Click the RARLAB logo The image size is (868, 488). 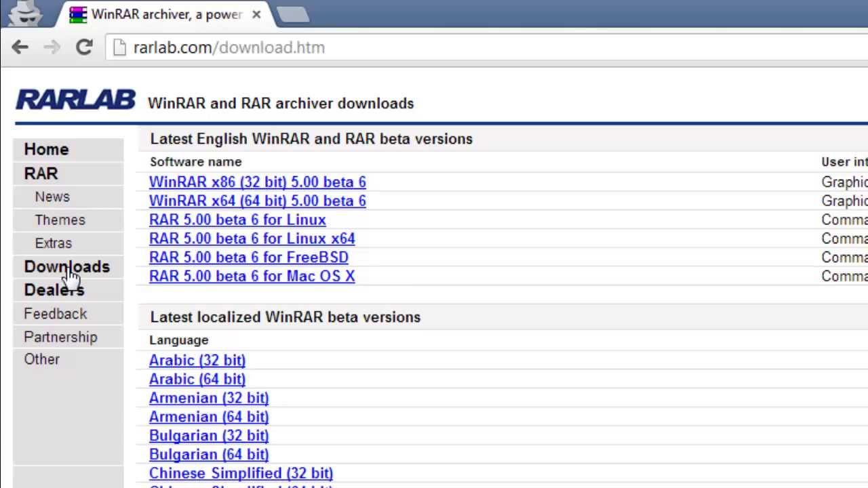[76, 100]
